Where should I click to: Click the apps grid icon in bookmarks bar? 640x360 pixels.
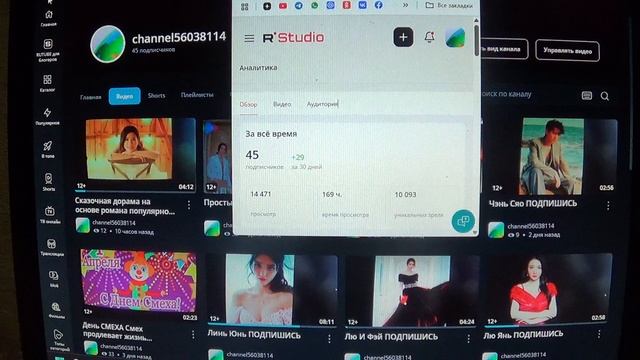(x=244, y=7)
